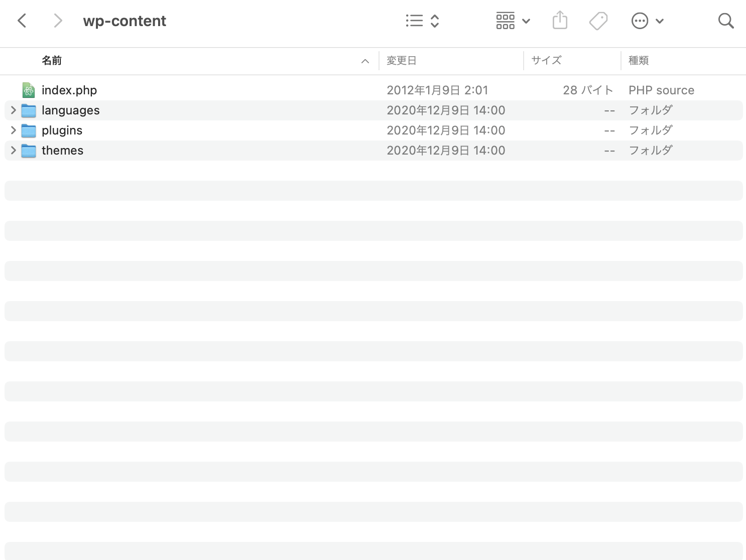Open the list view switcher
Viewport: 746px width, 560px height.
[422, 21]
